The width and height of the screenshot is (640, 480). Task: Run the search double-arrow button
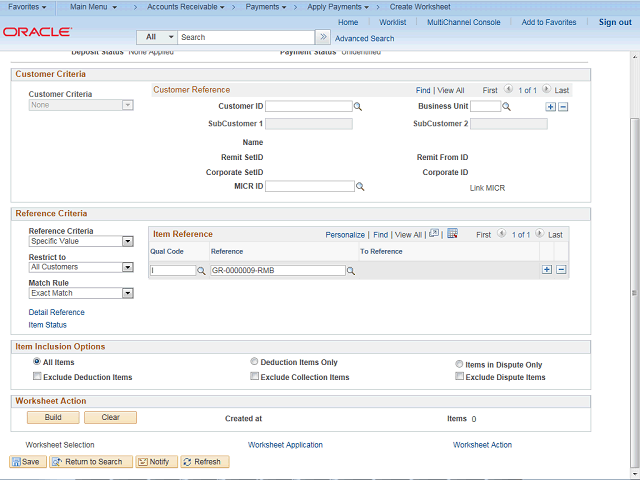click(323, 37)
